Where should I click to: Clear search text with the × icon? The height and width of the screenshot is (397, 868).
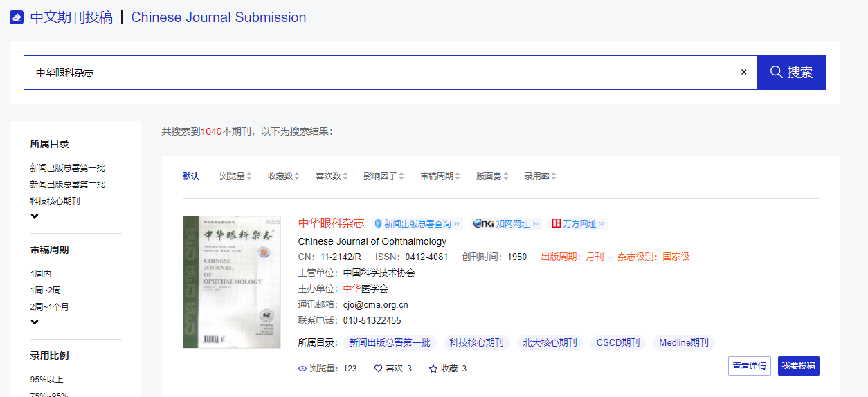[744, 72]
